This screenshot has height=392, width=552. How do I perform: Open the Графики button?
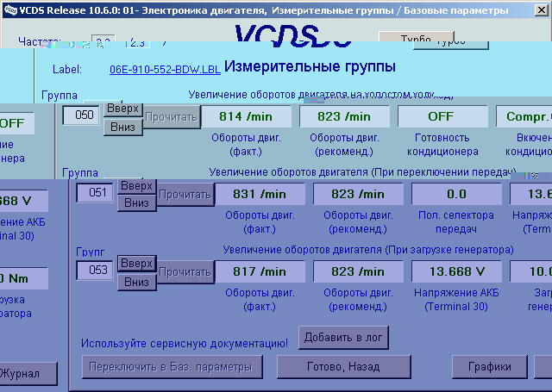(490, 367)
